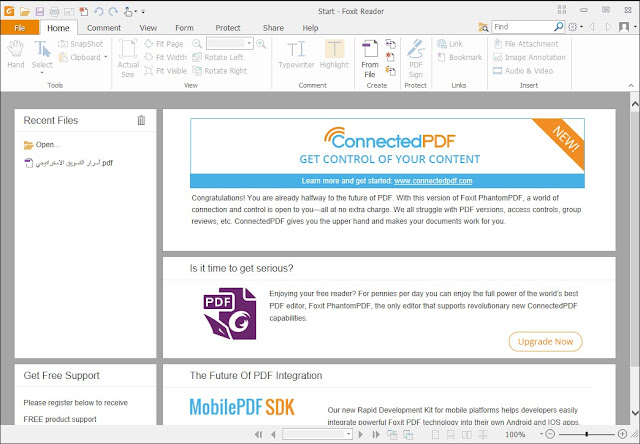640x444 pixels.
Task: Click the ribbon zoom out magnifier
Action: pyautogui.click(x=197, y=44)
